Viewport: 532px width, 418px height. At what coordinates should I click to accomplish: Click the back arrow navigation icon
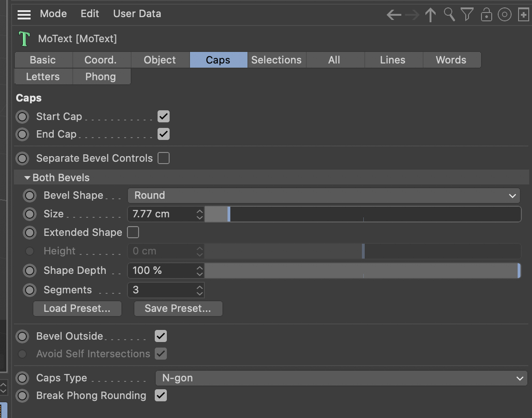394,15
